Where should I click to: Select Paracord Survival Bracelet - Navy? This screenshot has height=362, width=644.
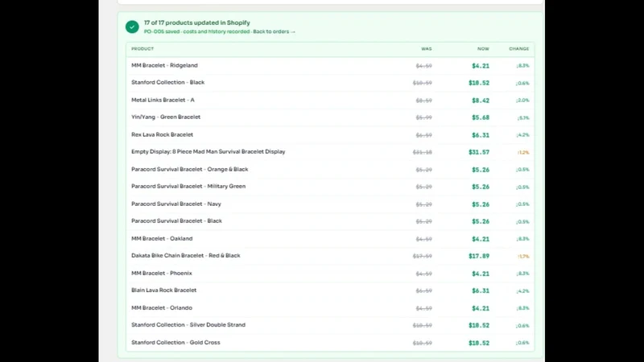coord(175,204)
